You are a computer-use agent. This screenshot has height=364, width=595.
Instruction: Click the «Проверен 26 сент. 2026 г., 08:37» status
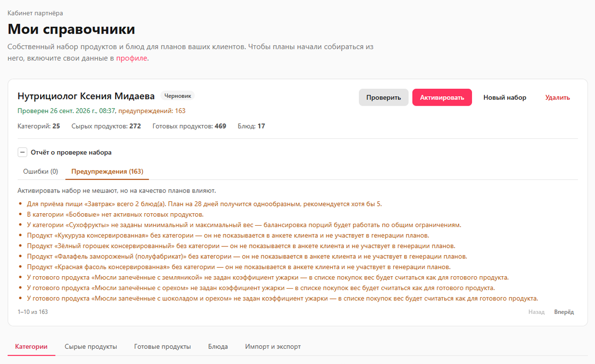(x=66, y=111)
